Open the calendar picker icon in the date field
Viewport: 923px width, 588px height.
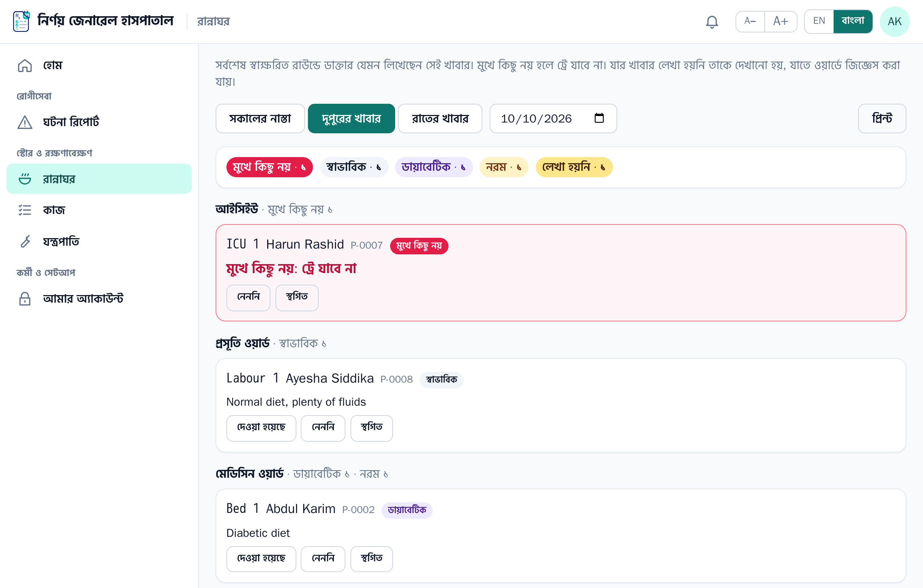599,118
